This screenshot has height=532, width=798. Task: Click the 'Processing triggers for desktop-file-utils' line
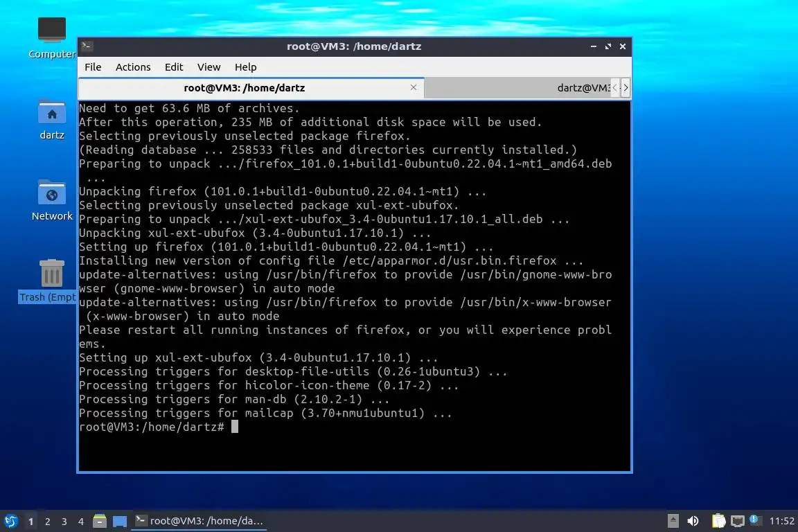293,371
